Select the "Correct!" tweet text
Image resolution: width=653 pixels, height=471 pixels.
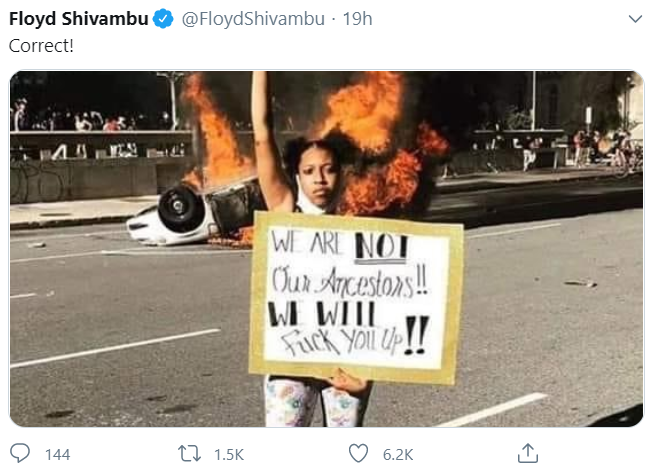click(41, 46)
